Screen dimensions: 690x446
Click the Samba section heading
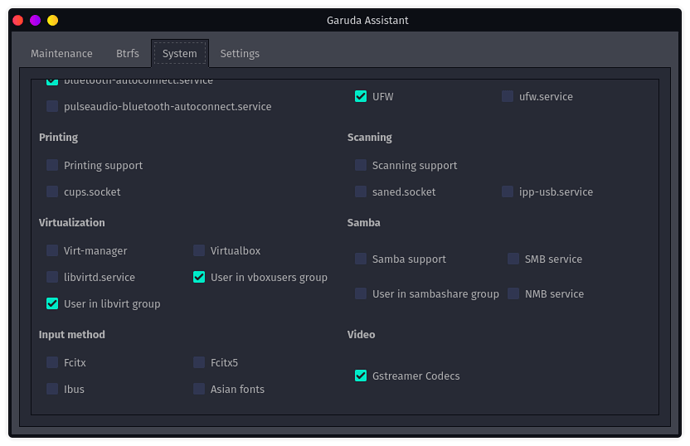(363, 222)
